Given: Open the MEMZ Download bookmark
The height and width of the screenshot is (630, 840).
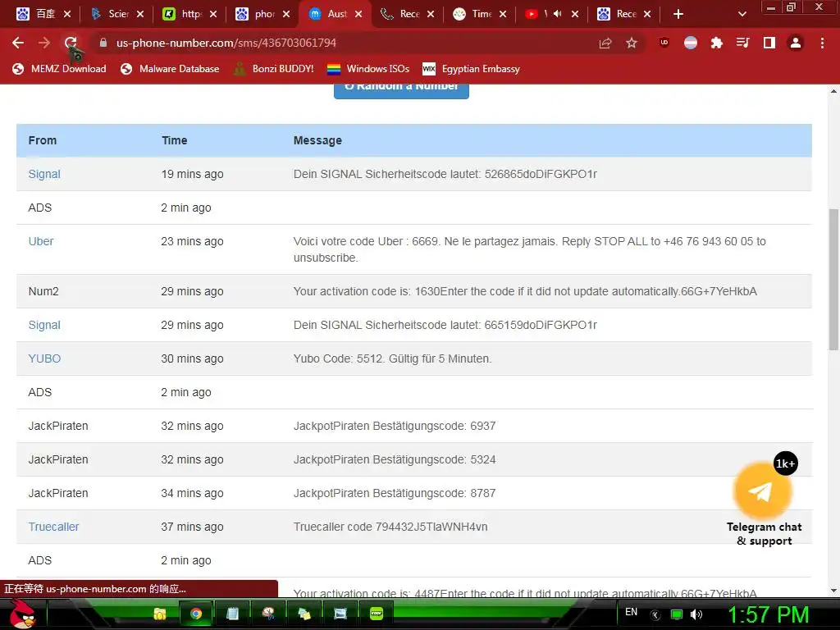Looking at the screenshot, I should 59,69.
